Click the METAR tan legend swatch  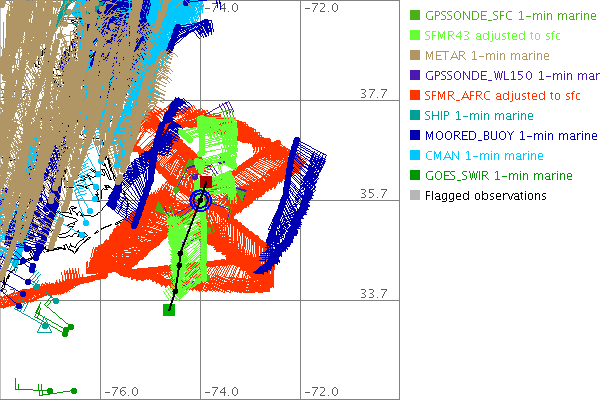click(414, 55)
